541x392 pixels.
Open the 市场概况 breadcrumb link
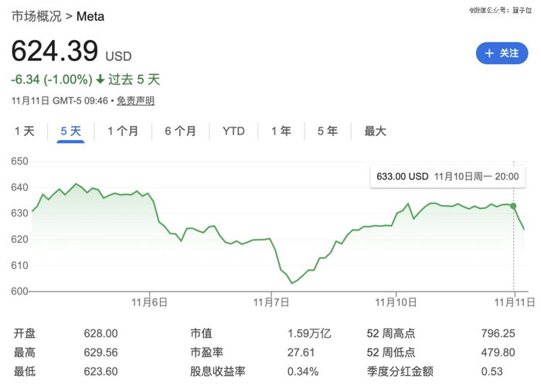pyautogui.click(x=36, y=16)
